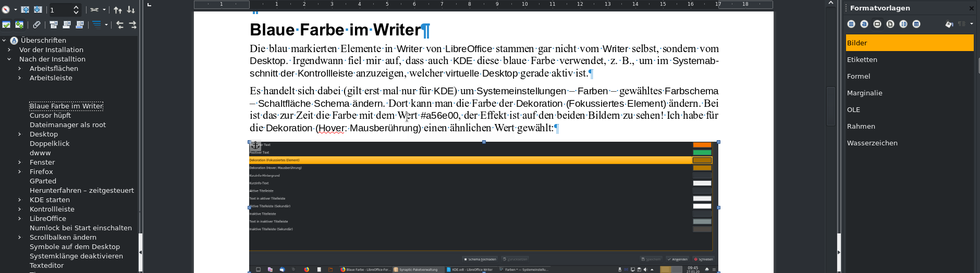The image size is (980, 273).
Task: Expand the Vor der Installation node
Action: [x=9, y=49]
